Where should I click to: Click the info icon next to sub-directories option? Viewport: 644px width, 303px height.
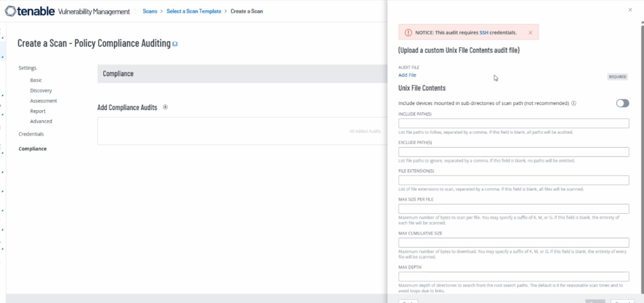[574, 103]
